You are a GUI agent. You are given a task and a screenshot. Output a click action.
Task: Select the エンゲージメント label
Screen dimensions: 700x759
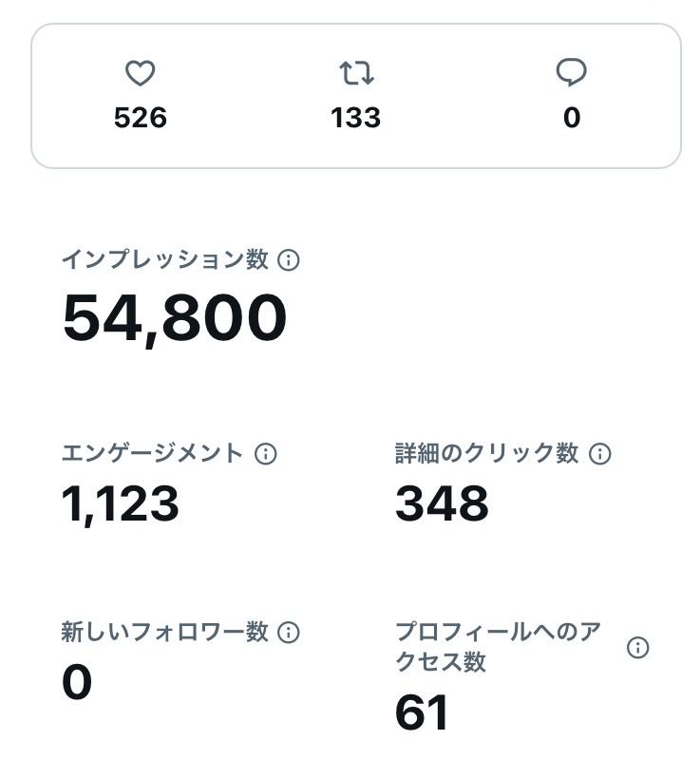pos(153,454)
